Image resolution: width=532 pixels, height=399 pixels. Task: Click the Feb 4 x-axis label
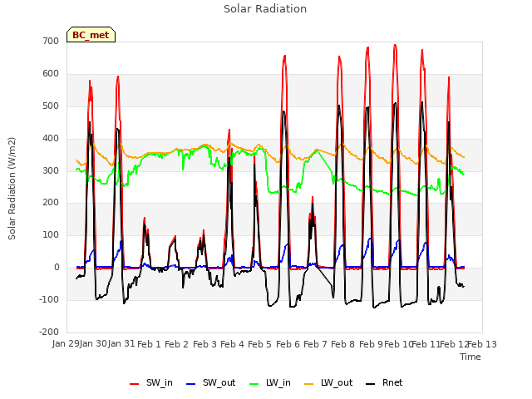click(x=232, y=344)
